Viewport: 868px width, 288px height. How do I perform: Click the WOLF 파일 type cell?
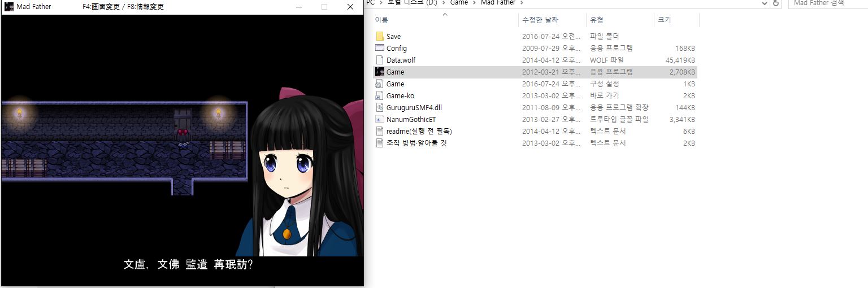point(606,60)
